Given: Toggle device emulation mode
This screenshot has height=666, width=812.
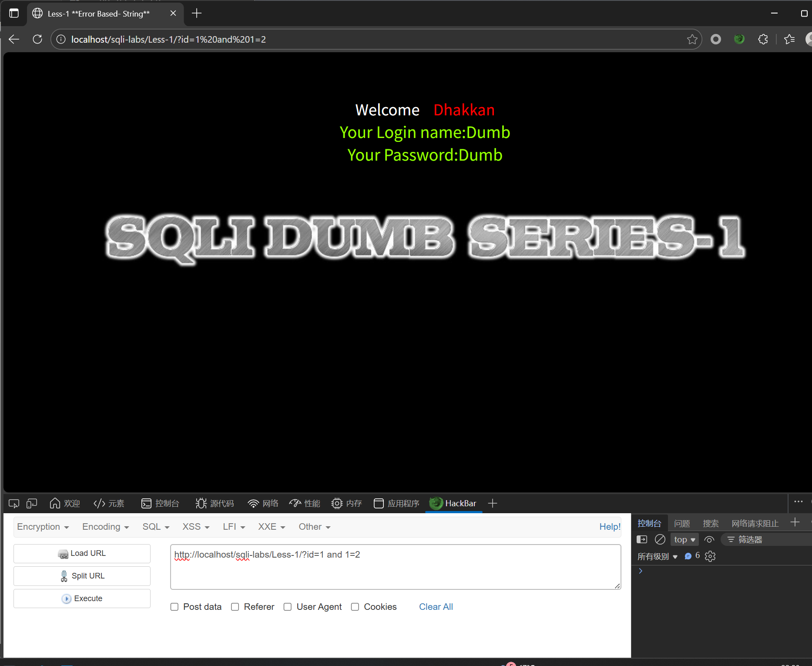Looking at the screenshot, I should (32, 504).
